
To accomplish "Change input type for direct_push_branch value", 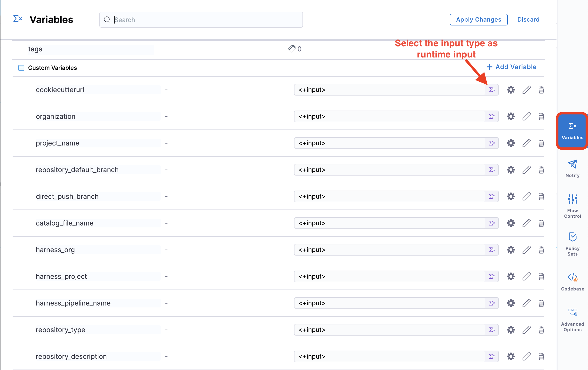I will 492,196.
